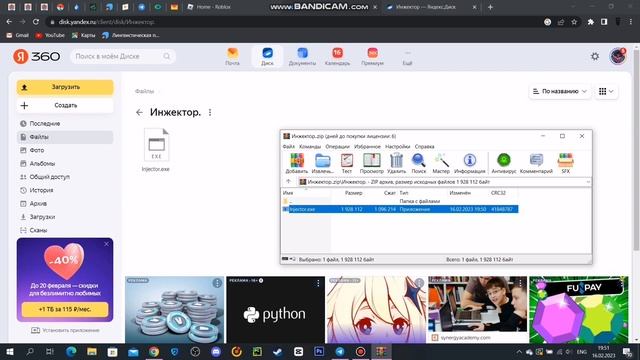The image size is (640, 360).
Task: Click the Файлы breadcrumb link
Action: click(144, 91)
